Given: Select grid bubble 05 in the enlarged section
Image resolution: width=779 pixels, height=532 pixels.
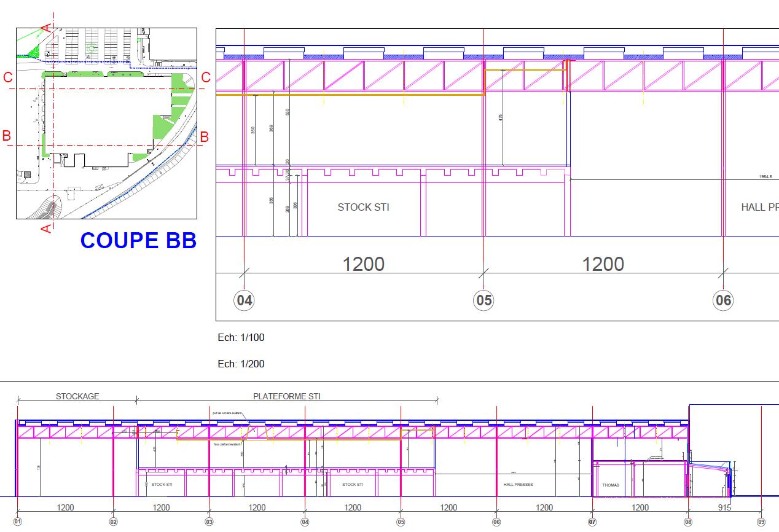Looking at the screenshot, I should click(x=484, y=300).
